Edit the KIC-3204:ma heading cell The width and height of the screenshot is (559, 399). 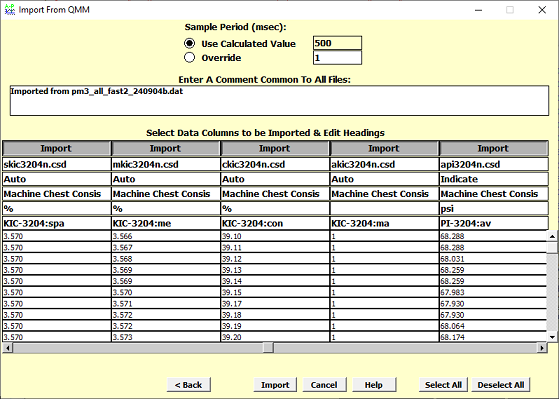pyautogui.click(x=384, y=224)
